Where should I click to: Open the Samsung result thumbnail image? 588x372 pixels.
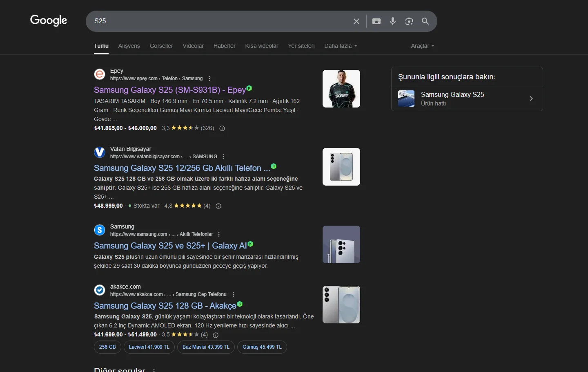[x=341, y=244]
